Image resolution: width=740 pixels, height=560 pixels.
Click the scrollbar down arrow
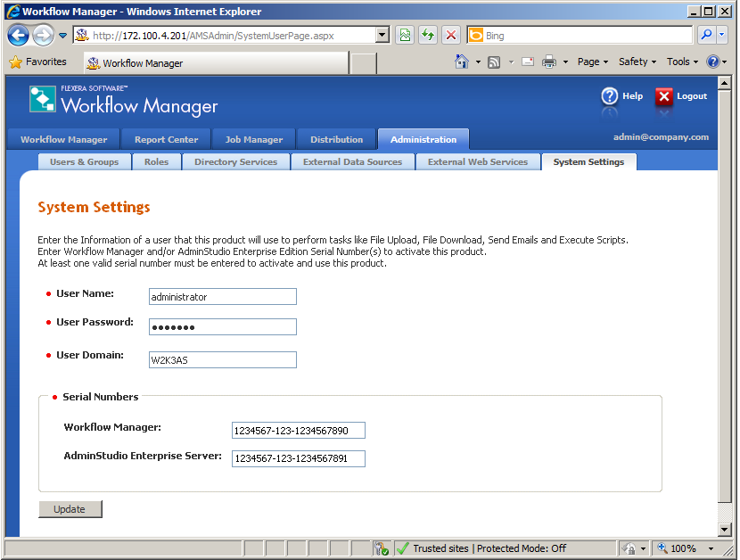tap(725, 530)
